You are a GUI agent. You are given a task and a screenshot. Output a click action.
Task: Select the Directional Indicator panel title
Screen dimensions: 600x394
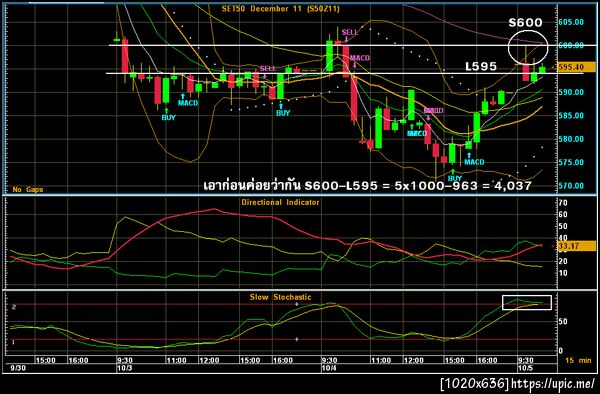[x=280, y=202]
